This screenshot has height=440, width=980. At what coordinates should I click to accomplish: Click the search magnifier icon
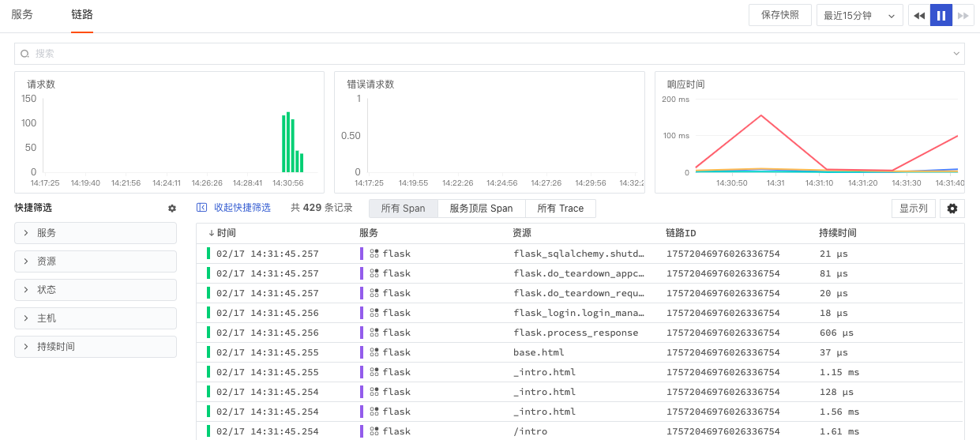pyautogui.click(x=25, y=54)
